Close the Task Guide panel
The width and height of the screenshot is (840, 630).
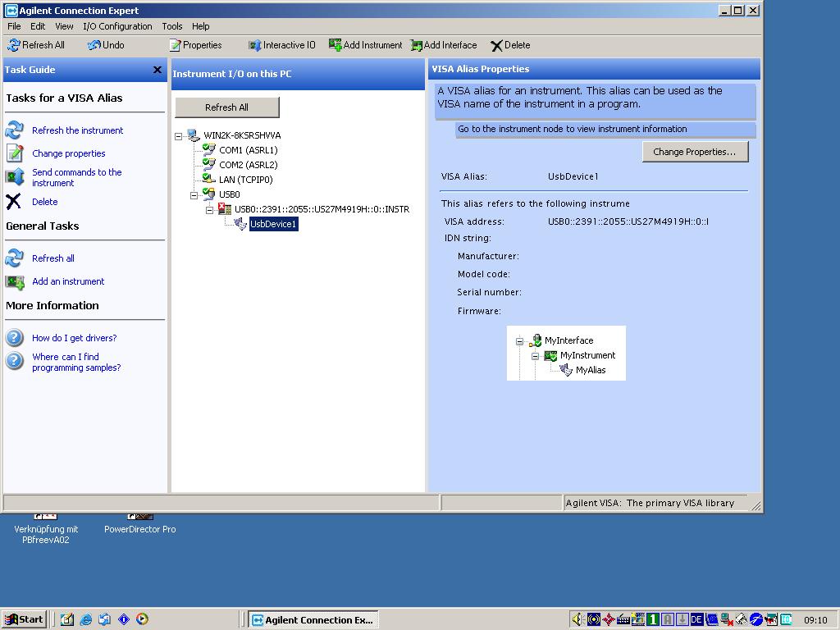pos(157,71)
